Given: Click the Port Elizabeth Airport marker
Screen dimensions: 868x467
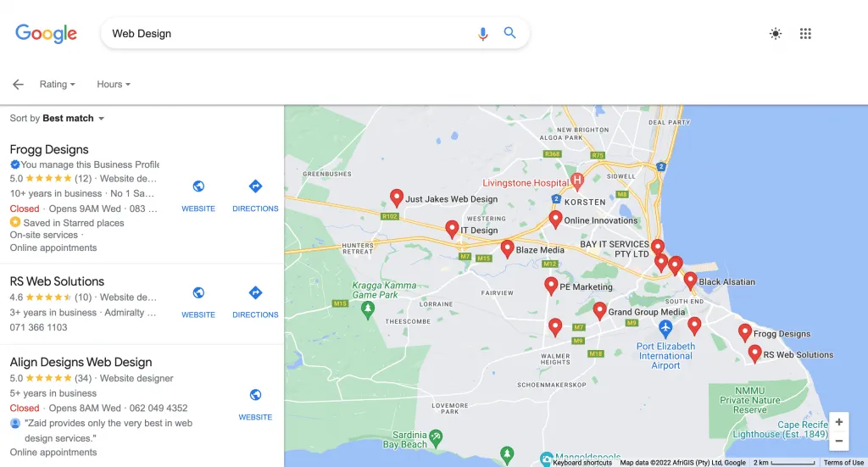Looking at the screenshot, I should (665, 329).
